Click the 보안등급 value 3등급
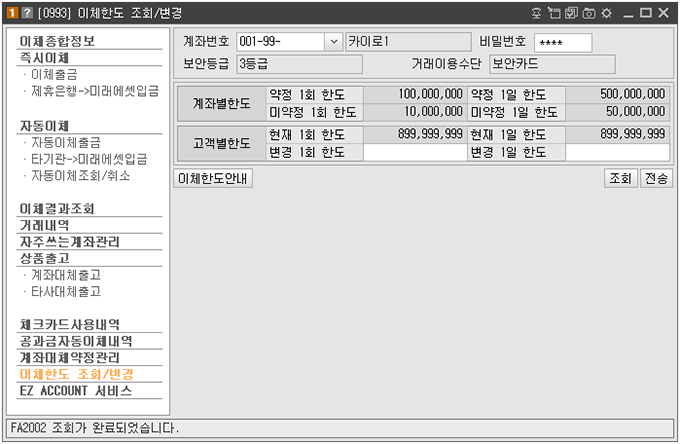This screenshot has width=680, height=444. point(299,64)
